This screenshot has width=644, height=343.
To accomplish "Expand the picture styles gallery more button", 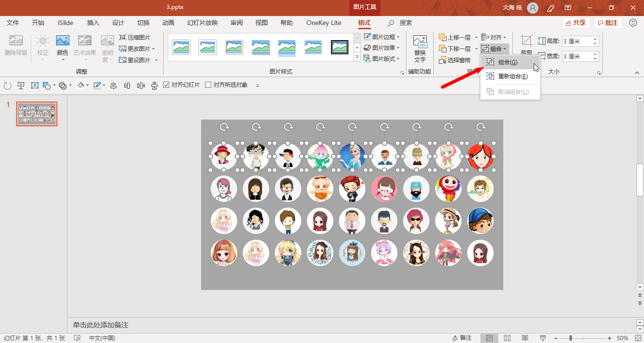I will (357, 58).
